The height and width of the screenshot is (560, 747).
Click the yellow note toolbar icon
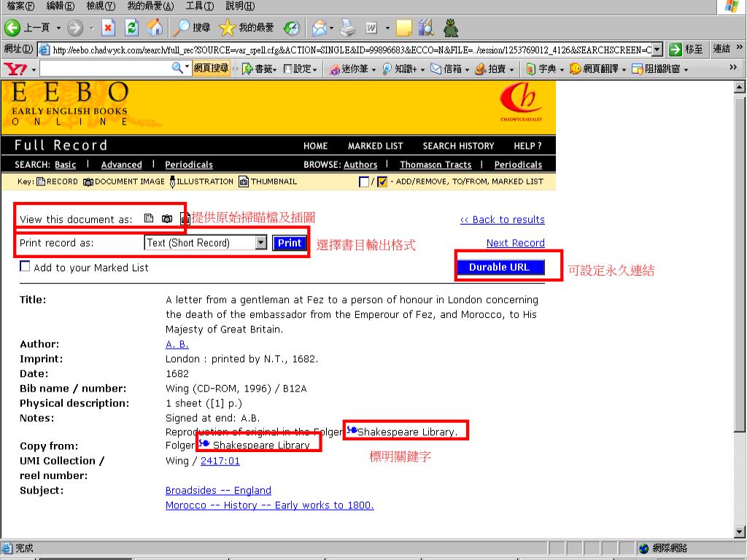click(403, 28)
